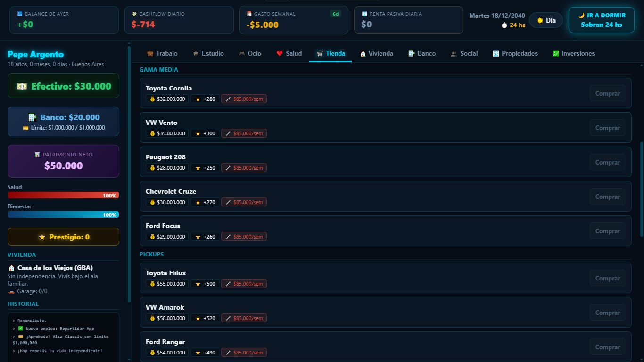
Task: Click the graduation cap icon on Estudio
Action: pyautogui.click(x=196, y=54)
